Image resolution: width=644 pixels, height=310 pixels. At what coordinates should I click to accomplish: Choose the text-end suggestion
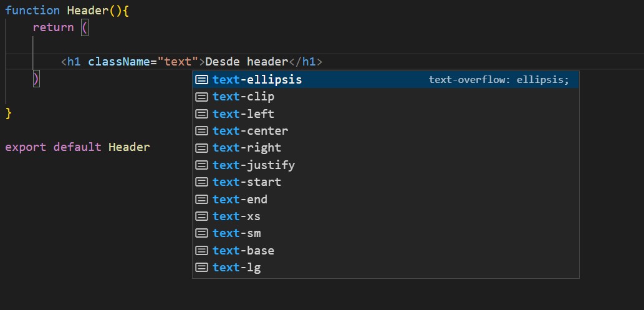[x=240, y=200]
